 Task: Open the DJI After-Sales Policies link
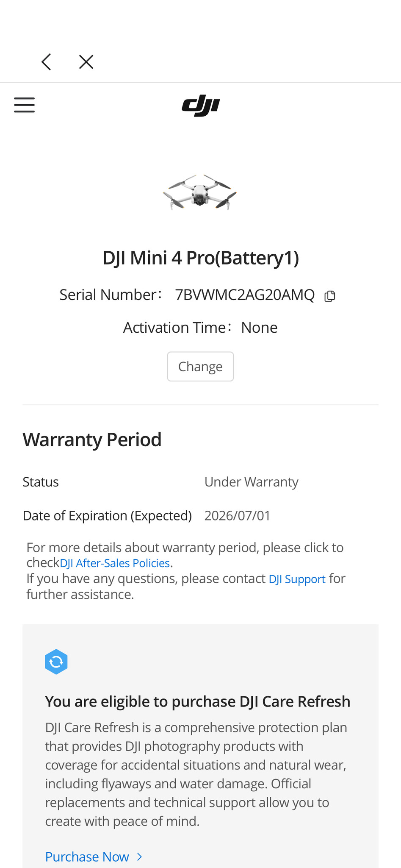click(115, 563)
